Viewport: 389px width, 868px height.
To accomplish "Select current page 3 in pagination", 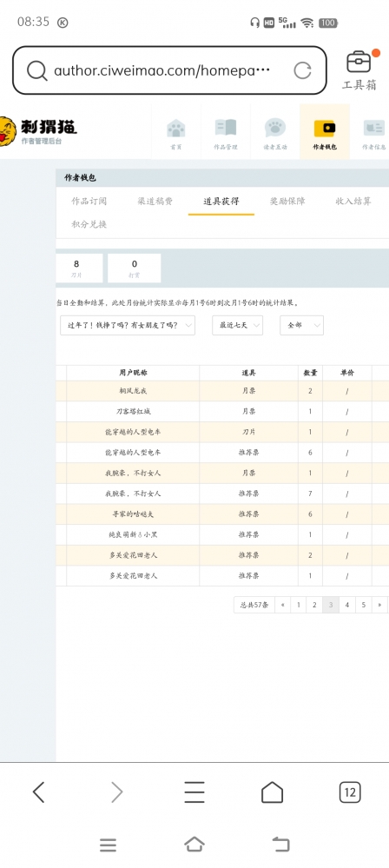I will [331, 605].
